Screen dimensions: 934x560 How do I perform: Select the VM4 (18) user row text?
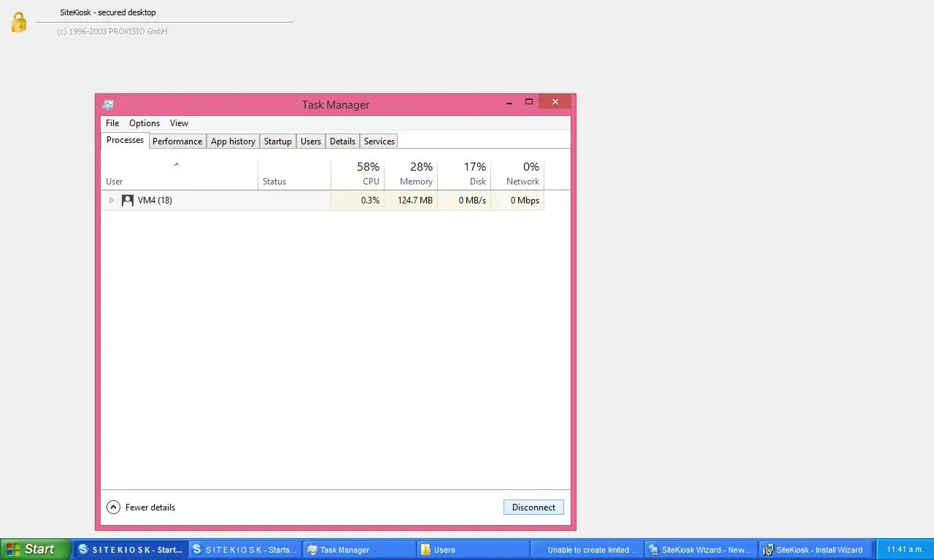coord(155,201)
